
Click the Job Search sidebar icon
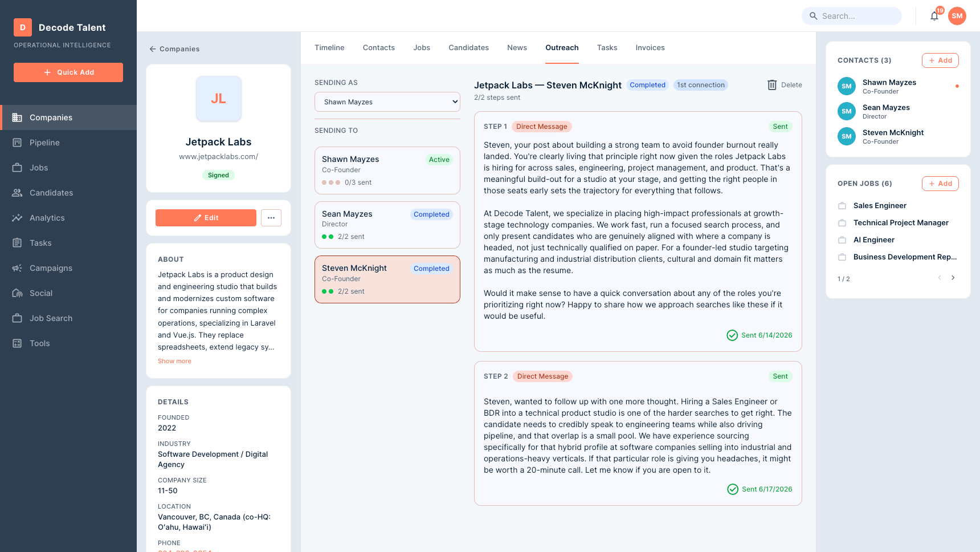pos(17,318)
